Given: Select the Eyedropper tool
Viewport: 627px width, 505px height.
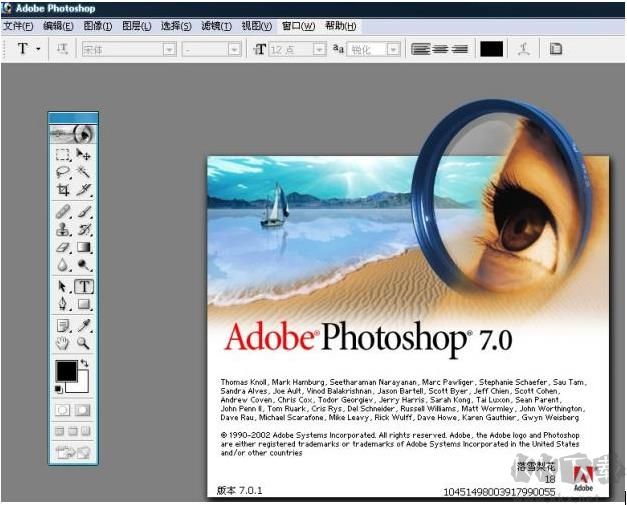Looking at the screenshot, I should pyautogui.click(x=83, y=326).
